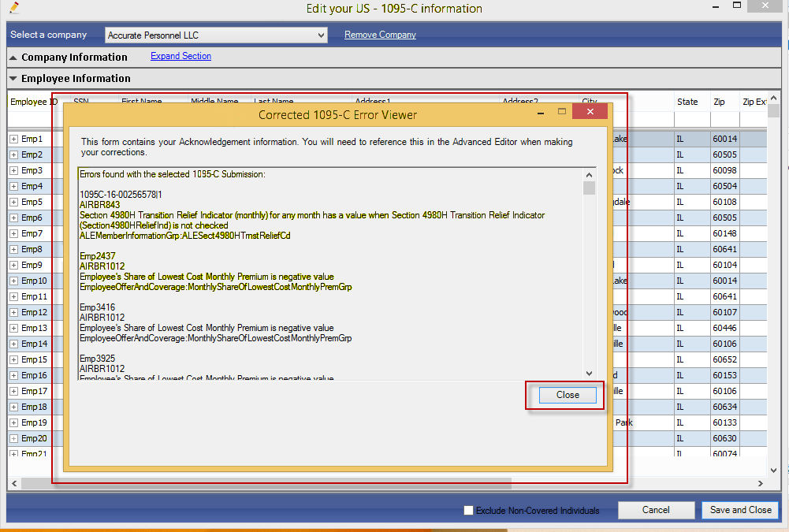
Task: Click the error list scrollbar thumb
Action: tap(590, 188)
